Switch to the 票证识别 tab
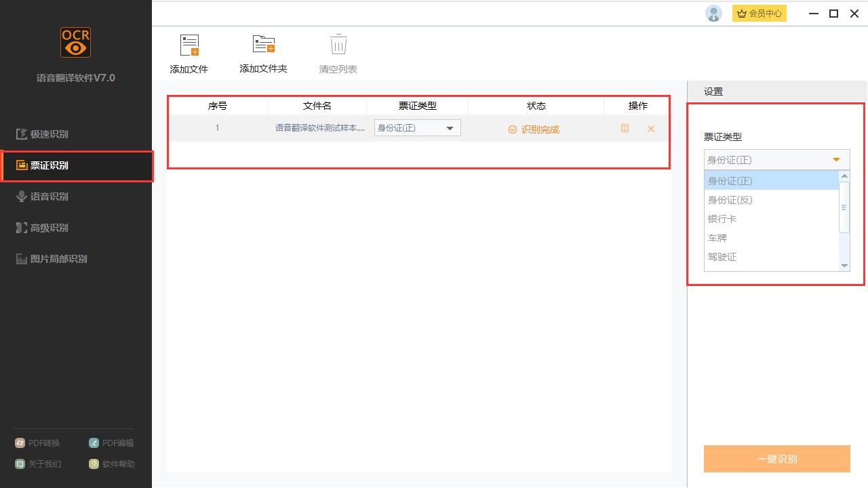This screenshot has width=868, height=488. [x=48, y=165]
